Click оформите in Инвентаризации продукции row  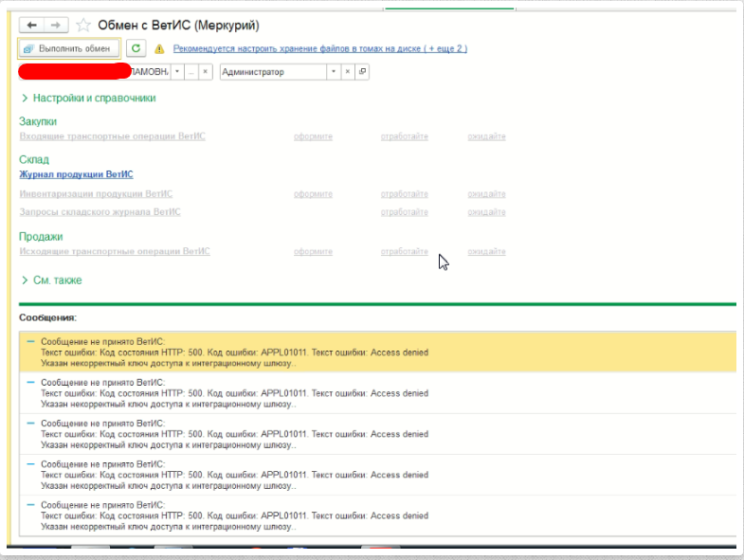[x=313, y=194]
